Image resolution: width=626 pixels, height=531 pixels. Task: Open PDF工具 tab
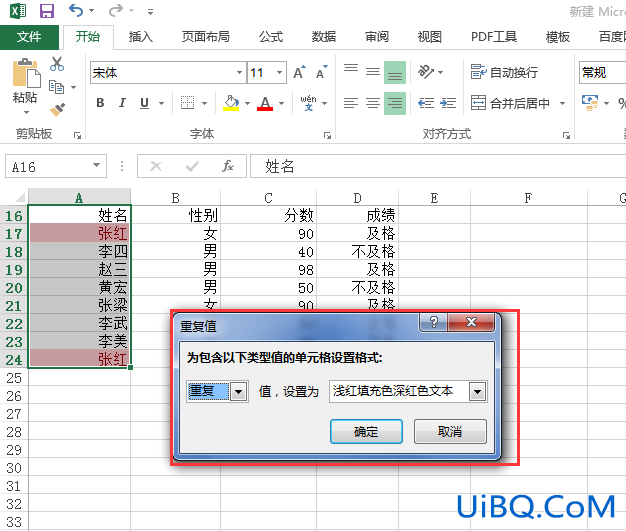pyautogui.click(x=494, y=37)
